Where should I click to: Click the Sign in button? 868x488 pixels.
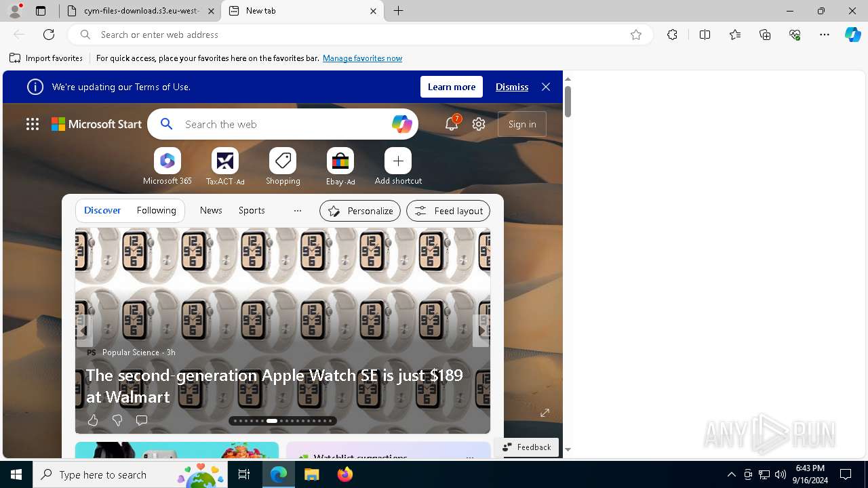tap(522, 124)
